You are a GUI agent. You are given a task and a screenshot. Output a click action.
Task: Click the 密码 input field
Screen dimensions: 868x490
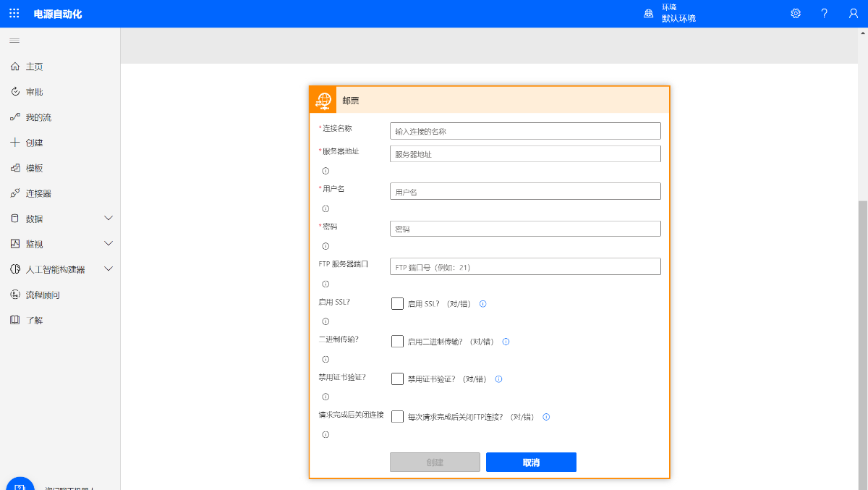[x=525, y=229]
